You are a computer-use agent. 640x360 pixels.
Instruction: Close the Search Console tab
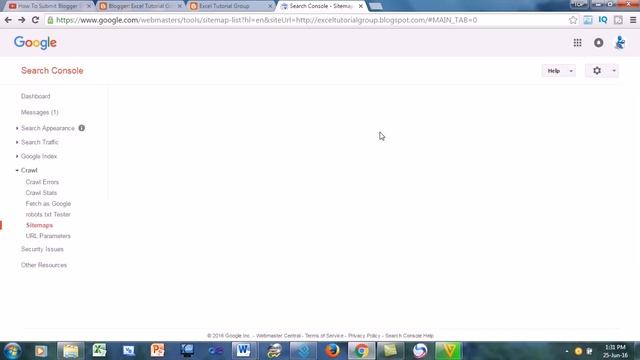[x=360, y=6]
